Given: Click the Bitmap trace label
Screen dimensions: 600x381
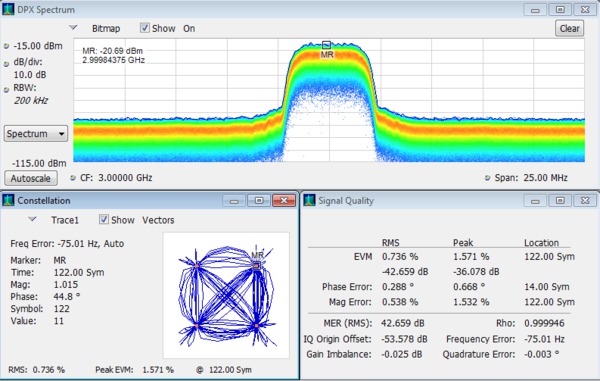Looking at the screenshot, I should [106, 29].
